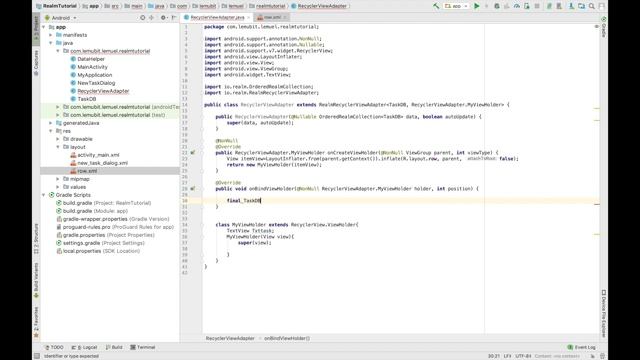Expand the mipmap folder
640x360 pixels.
[58, 179]
